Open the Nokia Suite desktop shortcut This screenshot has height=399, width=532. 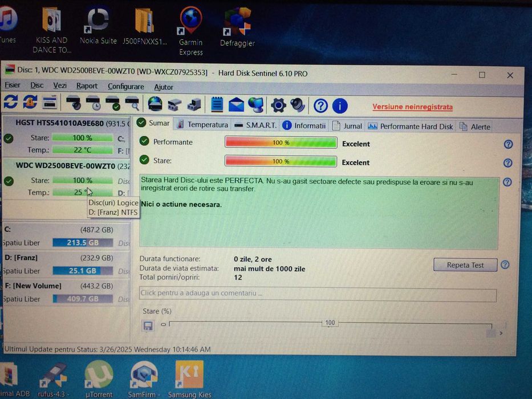coord(98,27)
